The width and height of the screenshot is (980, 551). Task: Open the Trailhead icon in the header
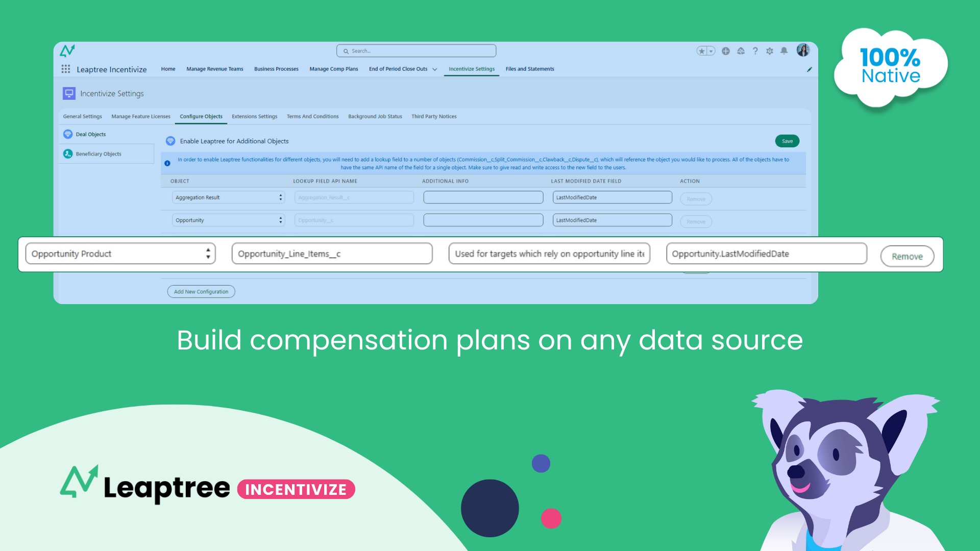[x=741, y=51]
